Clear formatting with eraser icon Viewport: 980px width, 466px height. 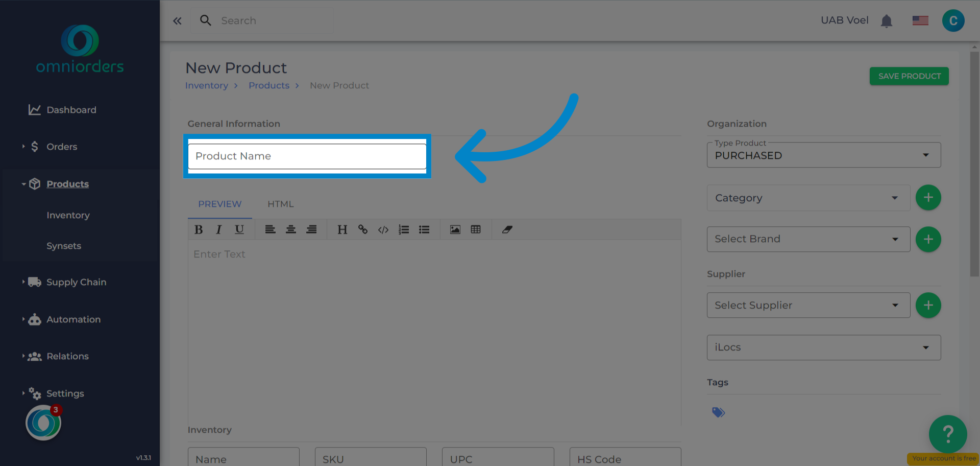coord(507,230)
